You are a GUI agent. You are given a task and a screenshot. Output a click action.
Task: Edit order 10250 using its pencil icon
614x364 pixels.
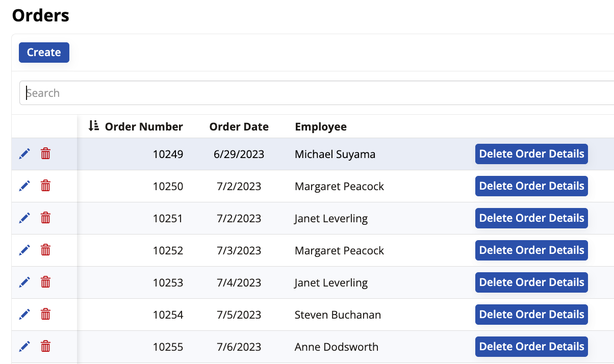point(24,186)
